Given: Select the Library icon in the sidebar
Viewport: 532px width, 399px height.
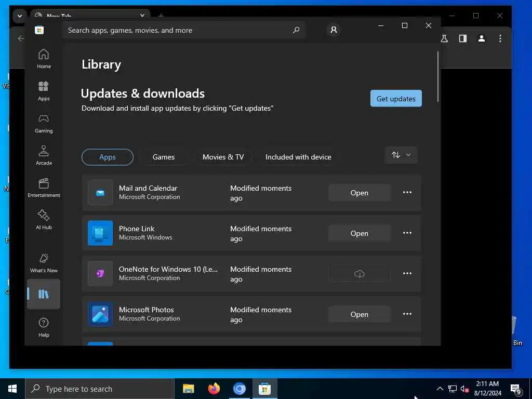Looking at the screenshot, I should (x=44, y=294).
